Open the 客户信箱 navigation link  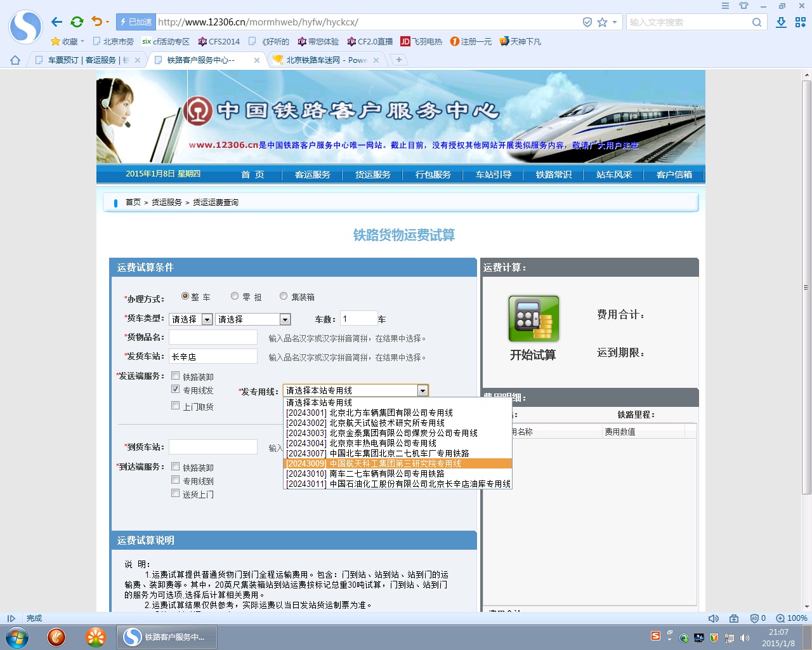pos(674,175)
